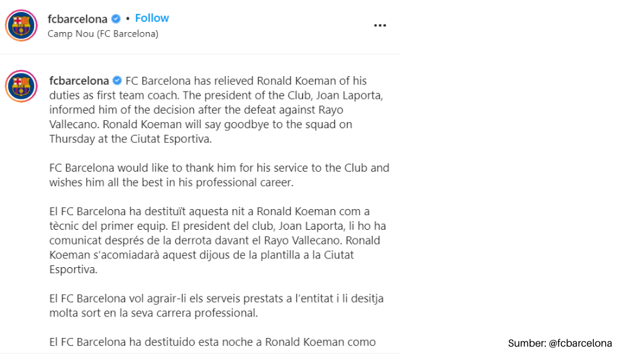The height and width of the screenshot is (364, 632).
Task: Open the Camp Nou (FC Barcelona) location
Action: click(x=103, y=33)
